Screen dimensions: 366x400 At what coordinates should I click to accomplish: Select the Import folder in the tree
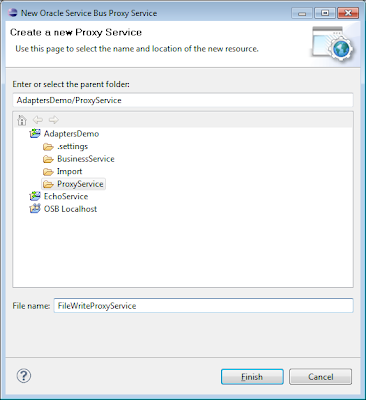tap(69, 171)
